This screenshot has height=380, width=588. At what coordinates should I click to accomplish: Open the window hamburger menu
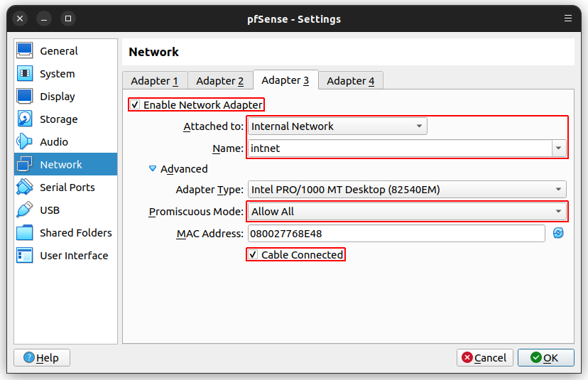(x=567, y=18)
